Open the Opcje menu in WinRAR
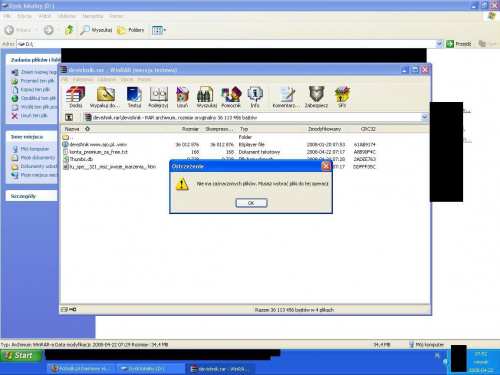500x375 pixels. click(127, 79)
